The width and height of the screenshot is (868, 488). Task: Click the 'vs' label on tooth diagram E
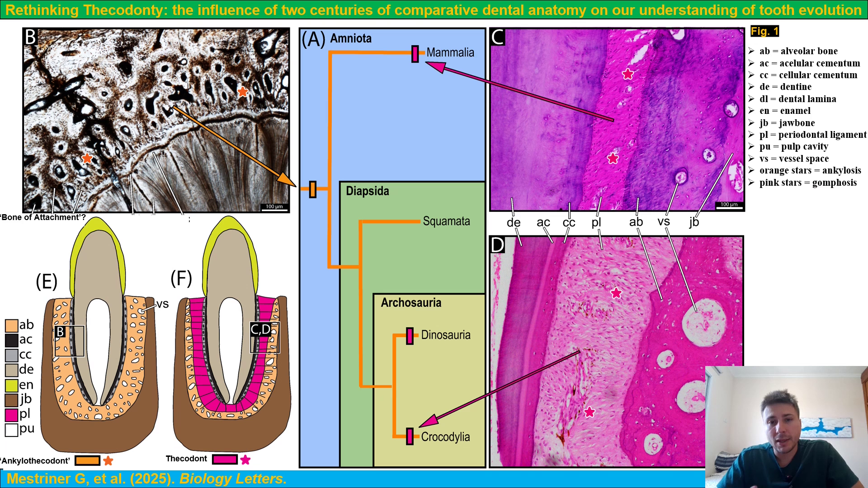tap(162, 304)
